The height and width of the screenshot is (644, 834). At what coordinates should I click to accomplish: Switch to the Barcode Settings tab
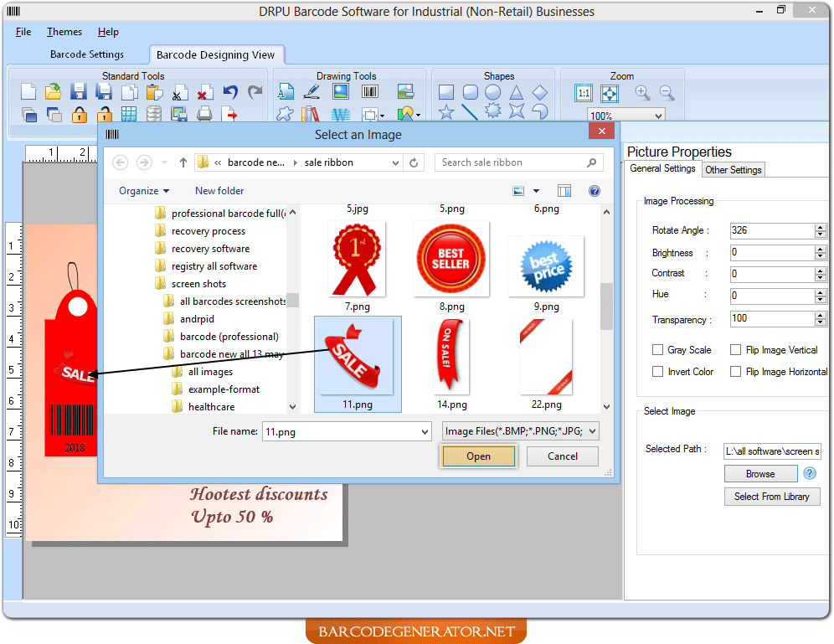[87, 54]
